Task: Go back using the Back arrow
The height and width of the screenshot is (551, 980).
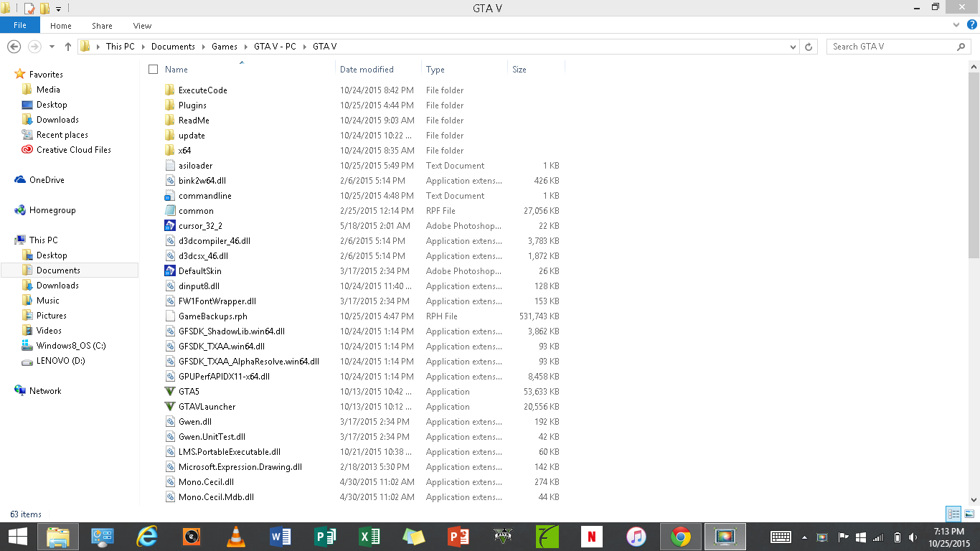Action: pos(14,47)
